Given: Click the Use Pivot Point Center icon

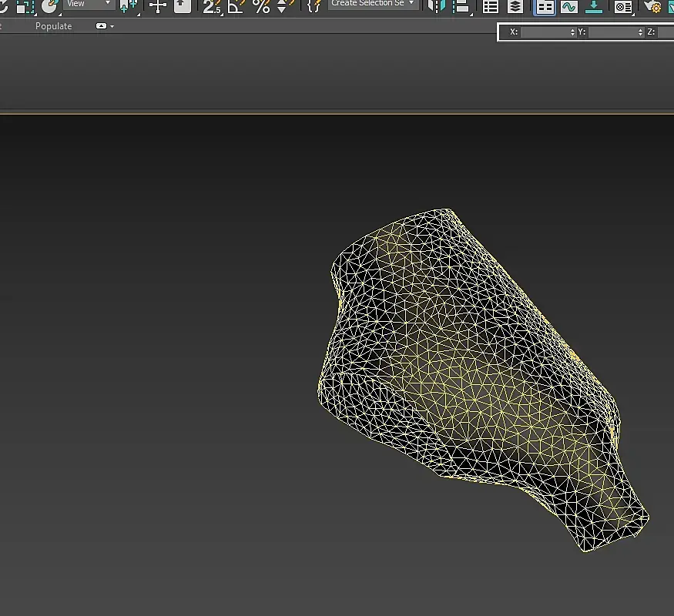Looking at the screenshot, I should pos(128,6).
